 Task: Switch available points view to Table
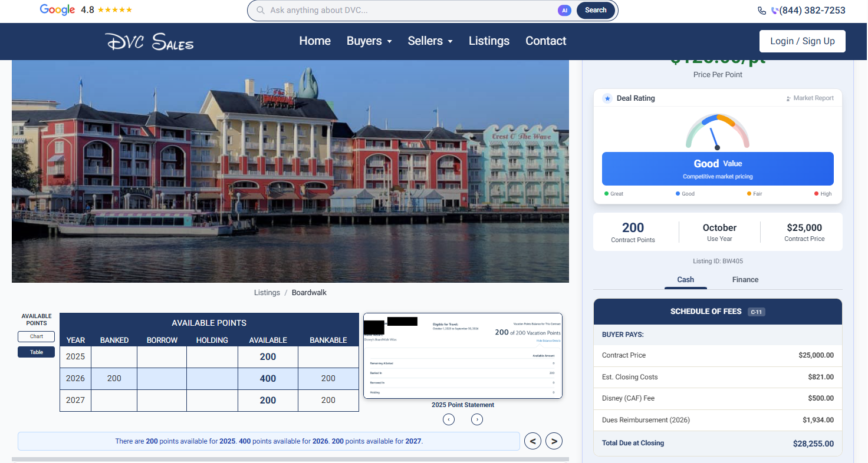pyautogui.click(x=37, y=352)
